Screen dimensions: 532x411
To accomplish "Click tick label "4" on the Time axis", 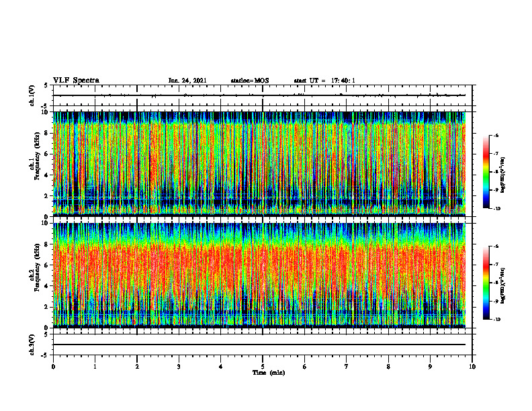I will point(221,367).
